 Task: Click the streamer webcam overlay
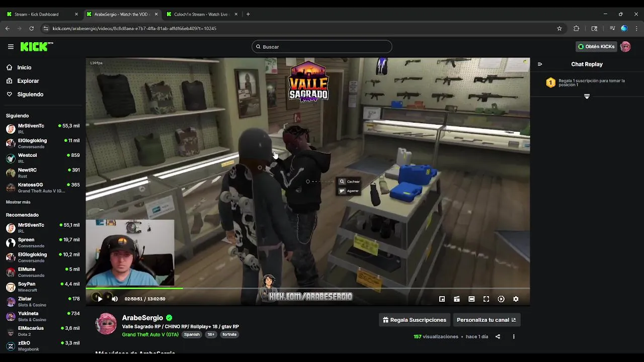coord(130,253)
